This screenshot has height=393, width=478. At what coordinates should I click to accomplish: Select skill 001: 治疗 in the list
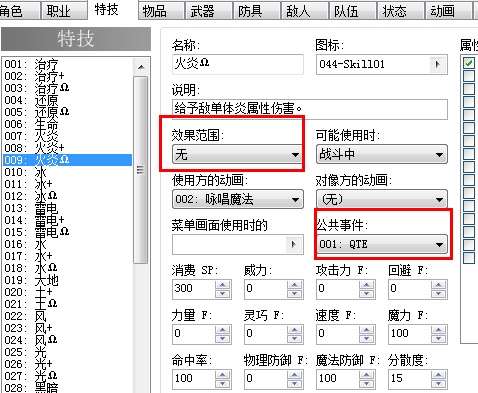pyautogui.click(x=68, y=64)
